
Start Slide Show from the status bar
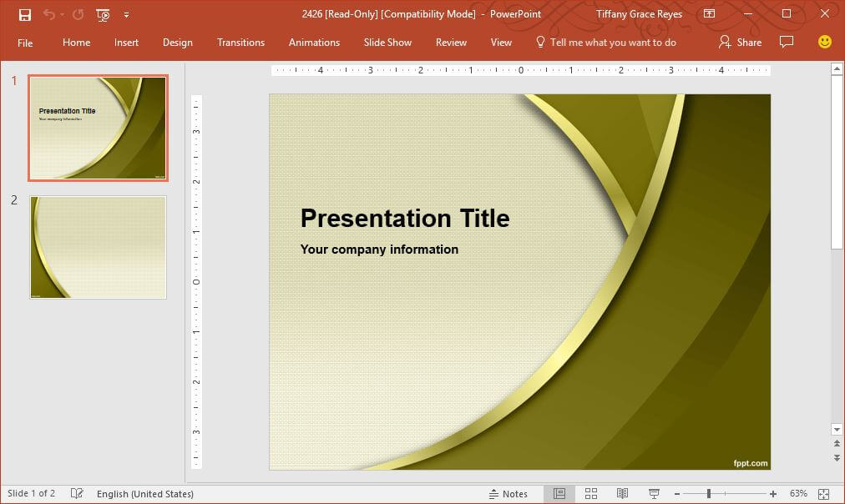tap(652, 493)
